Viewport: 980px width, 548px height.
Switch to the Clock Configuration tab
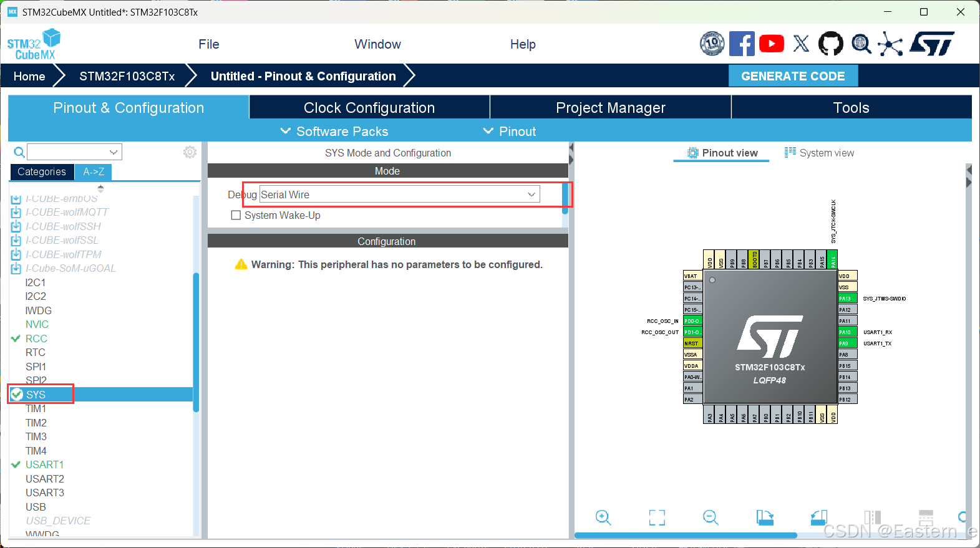pos(369,107)
